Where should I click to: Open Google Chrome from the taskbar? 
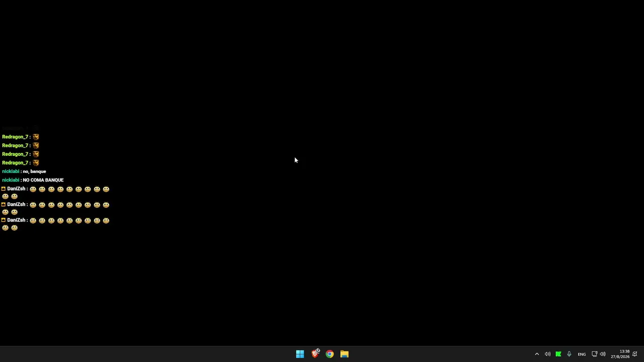click(x=330, y=354)
